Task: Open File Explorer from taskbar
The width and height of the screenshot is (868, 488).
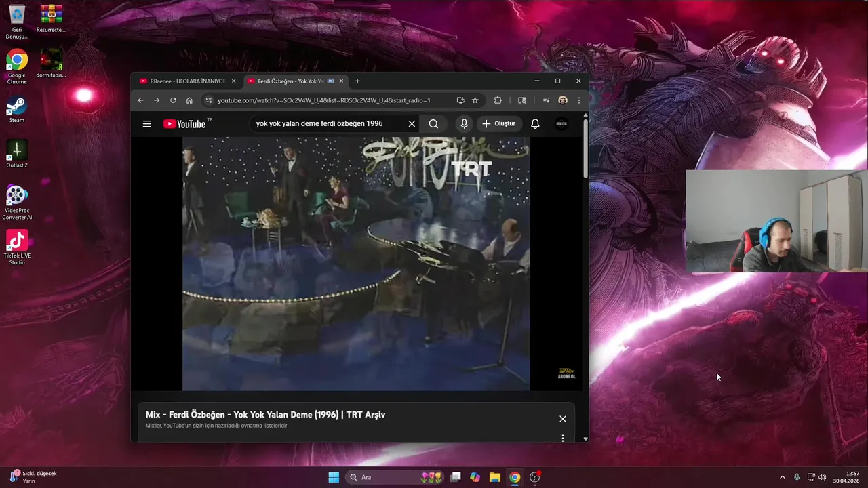Action: [x=495, y=477]
